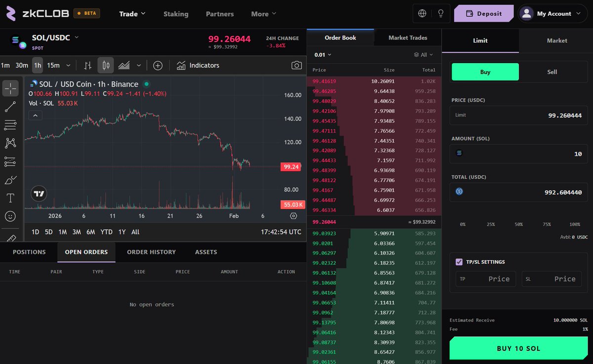The height and width of the screenshot is (364, 593).
Task: Set the chart range to YTD
Action: click(x=106, y=232)
